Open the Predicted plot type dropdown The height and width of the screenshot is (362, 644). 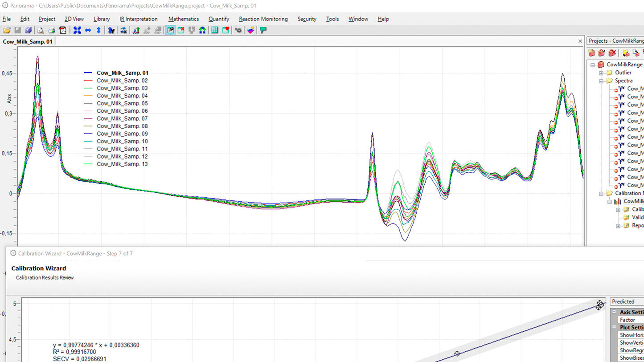coord(626,301)
